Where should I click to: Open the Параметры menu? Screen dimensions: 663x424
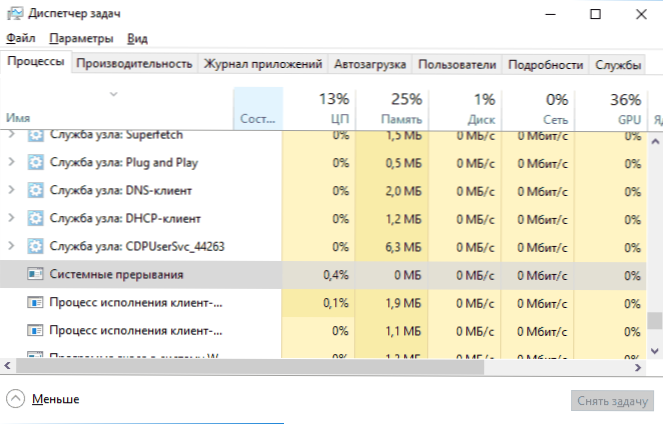[x=81, y=38]
